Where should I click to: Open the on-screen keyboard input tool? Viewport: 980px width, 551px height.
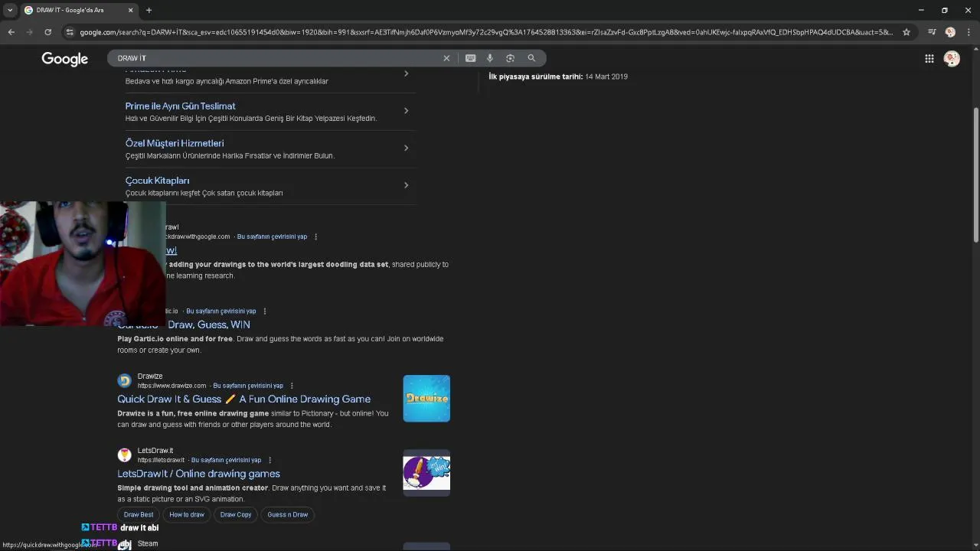[x=470, y=58]
